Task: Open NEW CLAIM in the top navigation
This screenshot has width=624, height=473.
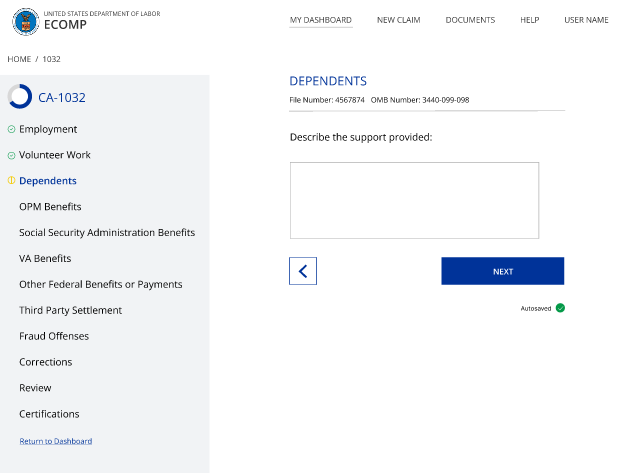Action: tap(398, 20)
